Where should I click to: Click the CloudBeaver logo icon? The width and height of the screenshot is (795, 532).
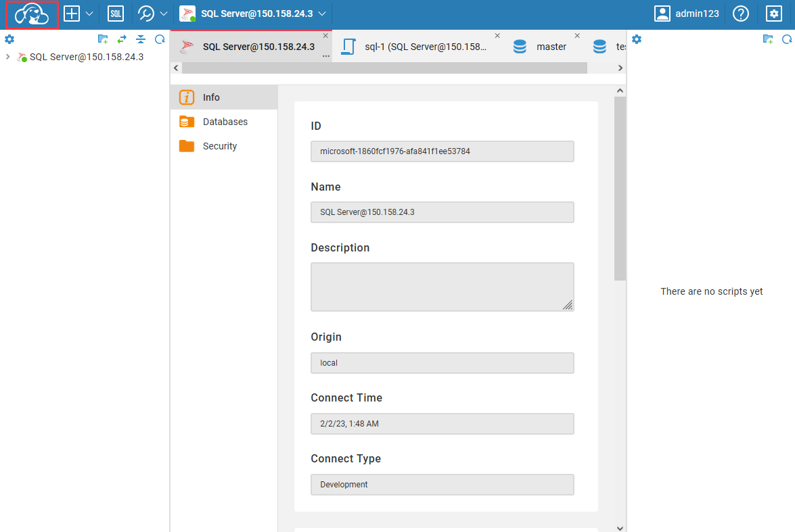click(32, 14)
